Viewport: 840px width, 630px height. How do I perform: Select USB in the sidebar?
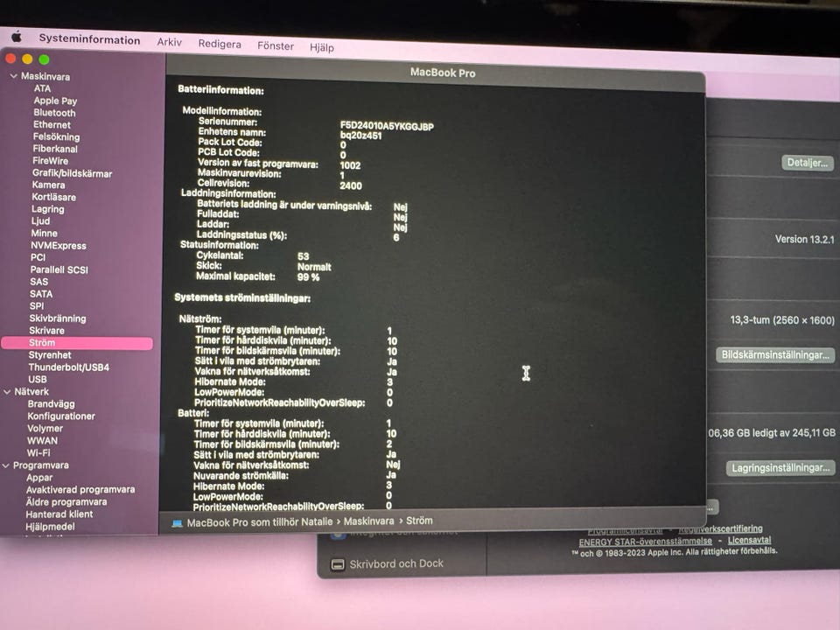(x=38, y=379)
